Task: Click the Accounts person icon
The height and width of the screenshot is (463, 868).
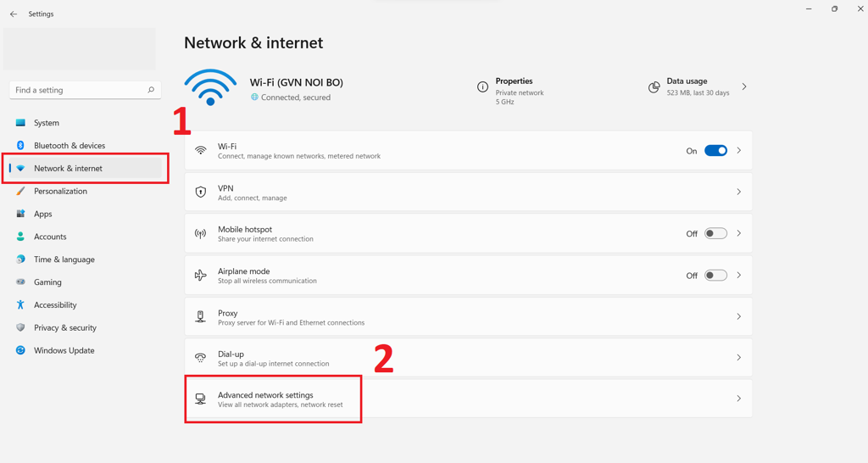Action: pos(20,237)
